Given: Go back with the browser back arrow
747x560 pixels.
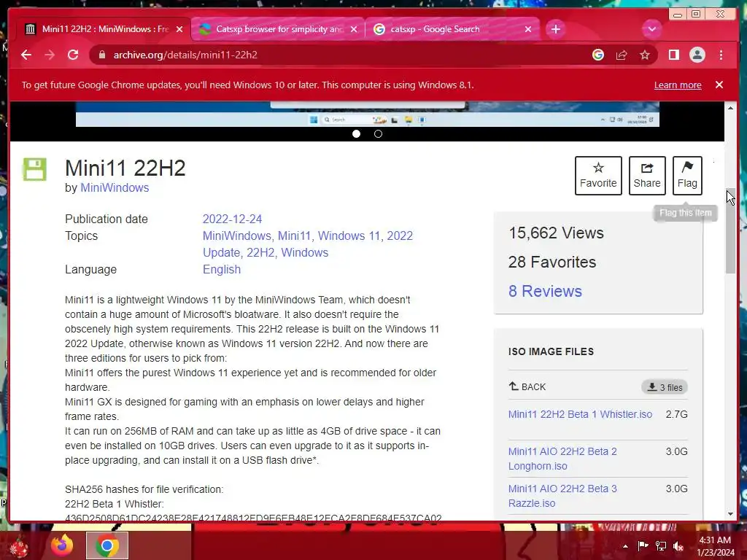Looking at the screenshot, I should pos(26,55).
